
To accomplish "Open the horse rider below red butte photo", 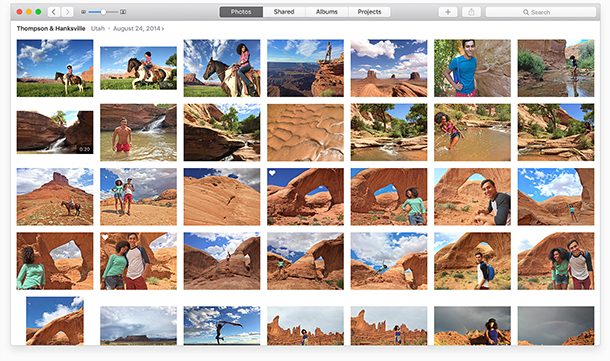I will pyautogui.click(x=55, y=197).
